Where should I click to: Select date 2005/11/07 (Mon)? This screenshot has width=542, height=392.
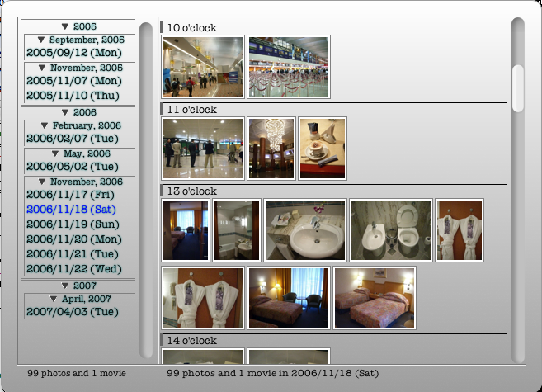point(74,81)
